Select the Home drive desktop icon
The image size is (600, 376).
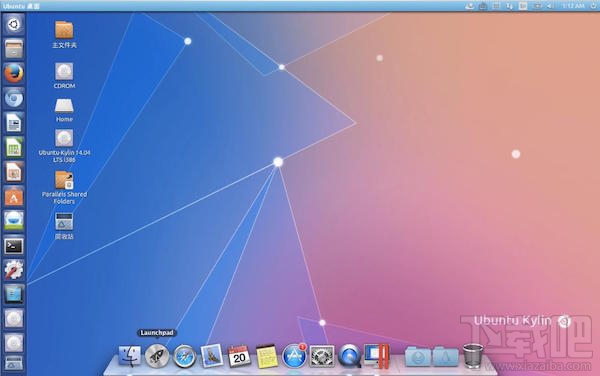point(64,110)
